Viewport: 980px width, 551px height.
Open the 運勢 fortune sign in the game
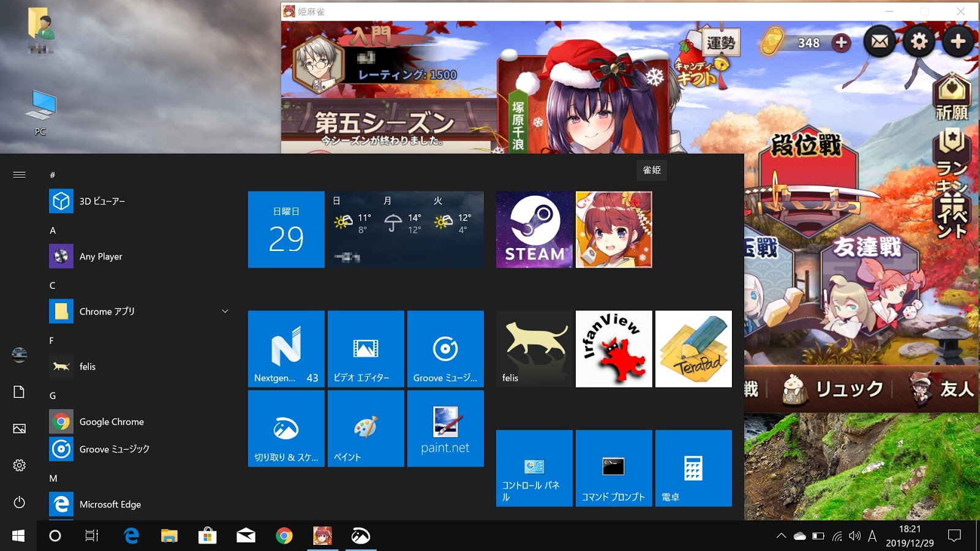click(x=720, y=42)
